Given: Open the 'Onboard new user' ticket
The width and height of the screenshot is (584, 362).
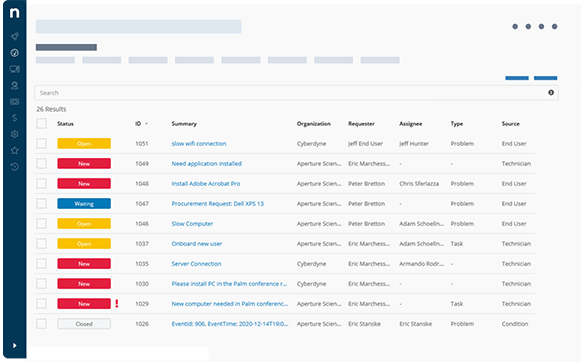Looking at the screenshot, I should pyautogui.click(x=197, y=244).
